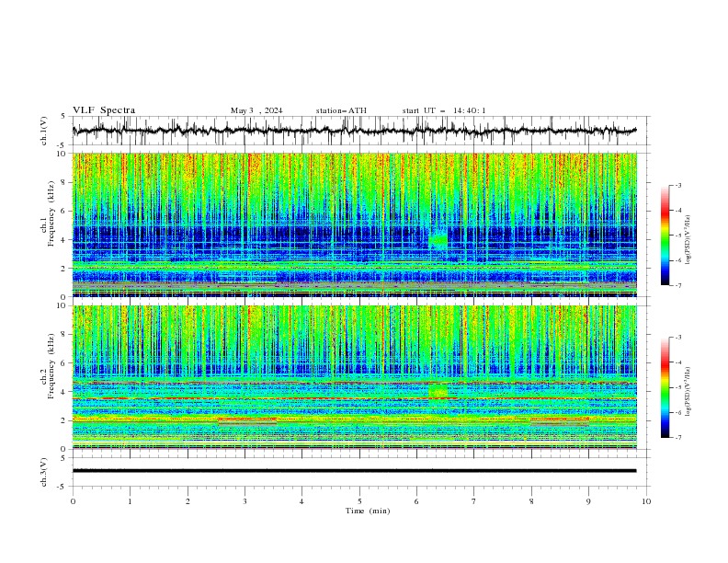The height and width of the screenshot is (563, 728).
Task: Click the 'ch.1(V)' axis label
Action: [44, 131]
